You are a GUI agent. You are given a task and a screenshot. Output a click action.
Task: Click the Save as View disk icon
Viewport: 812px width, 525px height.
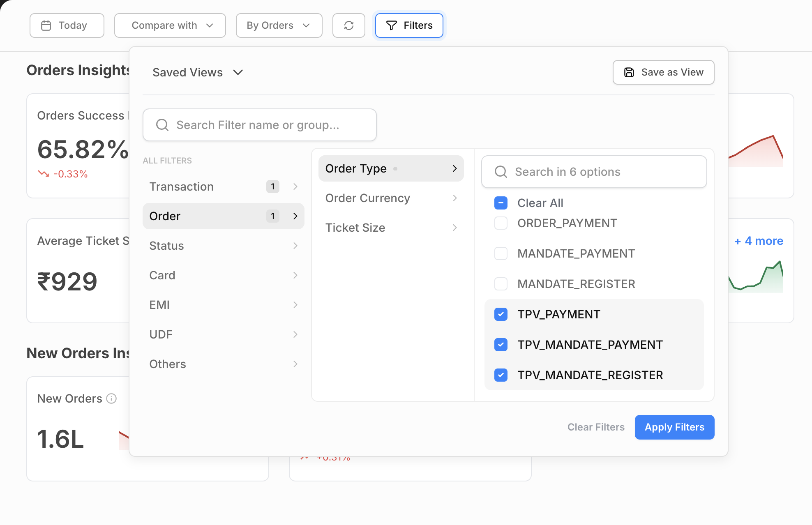pyautogui.click(x=629, y=72)
